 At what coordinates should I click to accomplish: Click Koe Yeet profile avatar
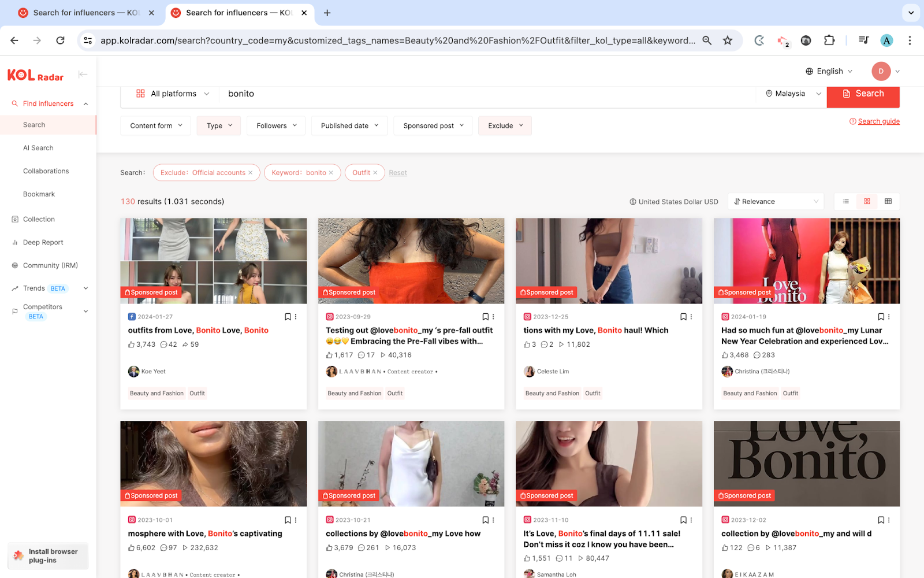pyautogui.click(x=133, y=372)
